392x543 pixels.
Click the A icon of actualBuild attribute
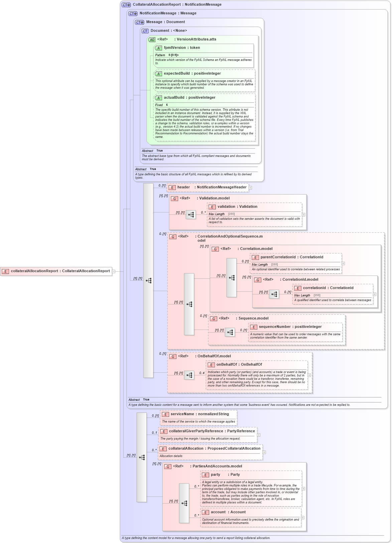(159, 98)
